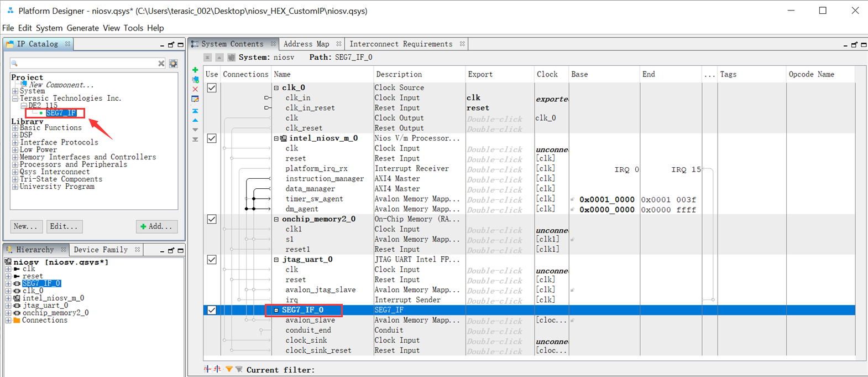
Task: Select New Component... in Project tree
Action: (x=61, y=85)
